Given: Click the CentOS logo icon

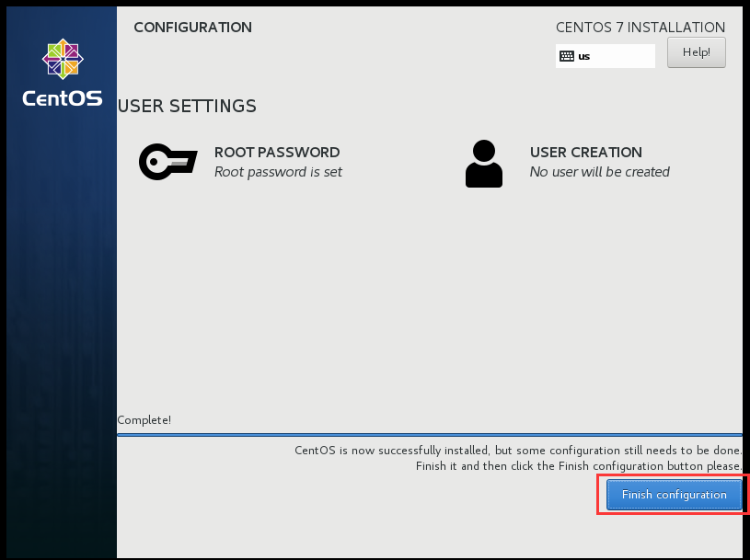Looking at the screenshot, I should (x=63, y=59).
